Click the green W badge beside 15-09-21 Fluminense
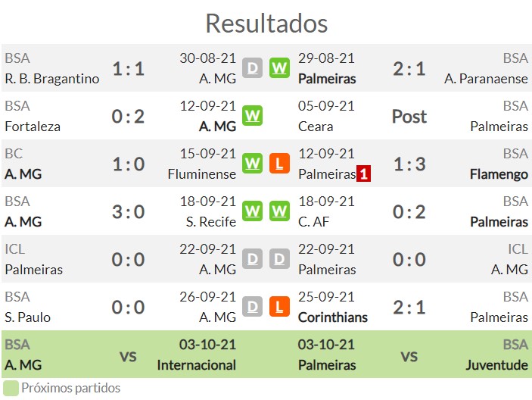The image size is (532, 400). (253, 164)
